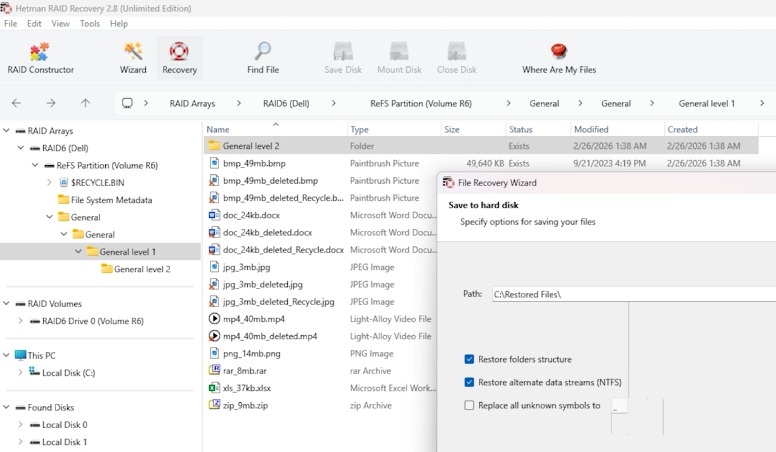This screenshot has width=776, height=452.
Task: Collapse the RAID Arrays tree node
Action: click(x=6, y=131)
